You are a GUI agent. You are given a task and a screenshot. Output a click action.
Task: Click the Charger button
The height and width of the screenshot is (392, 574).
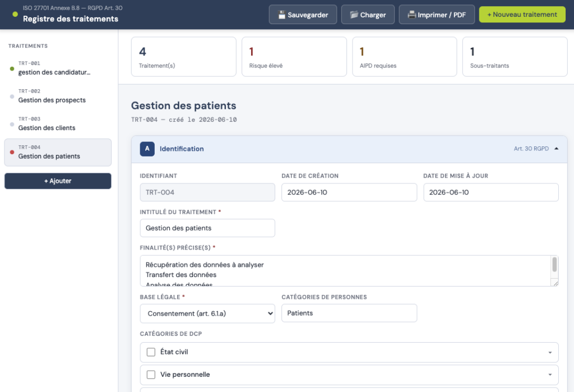368,15
